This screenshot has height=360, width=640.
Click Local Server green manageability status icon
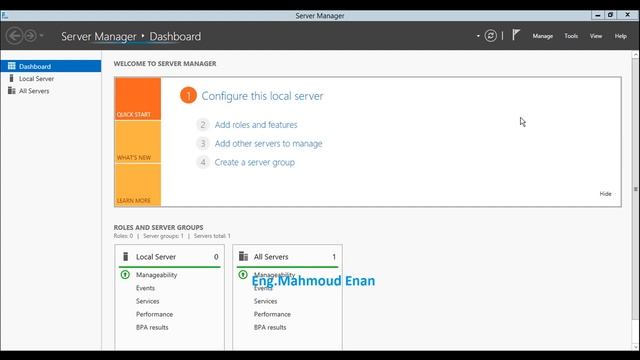pos(125,275)
